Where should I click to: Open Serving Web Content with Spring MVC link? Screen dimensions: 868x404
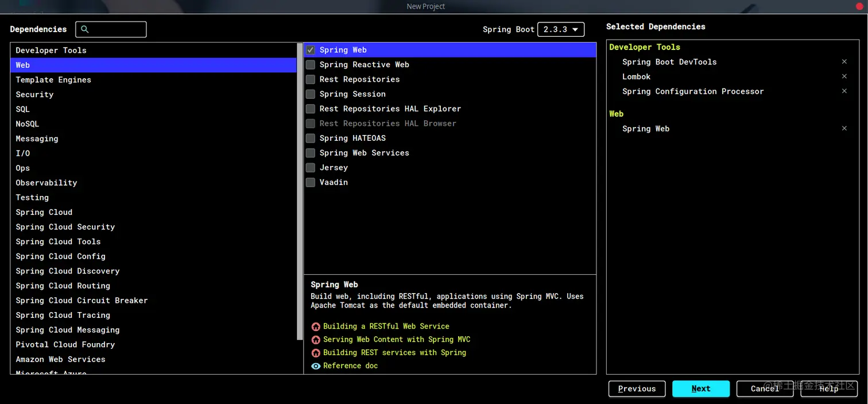pos(397,340)
